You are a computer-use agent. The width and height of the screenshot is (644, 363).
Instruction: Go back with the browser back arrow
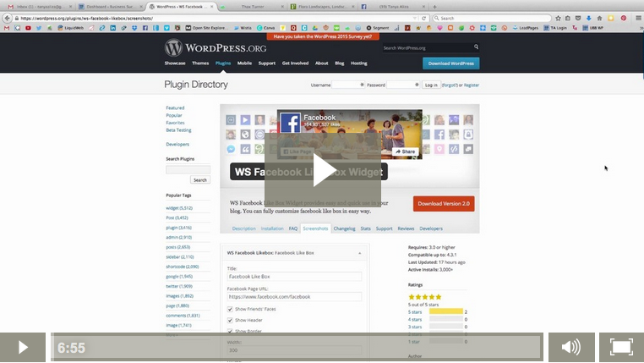coord(7,18)
